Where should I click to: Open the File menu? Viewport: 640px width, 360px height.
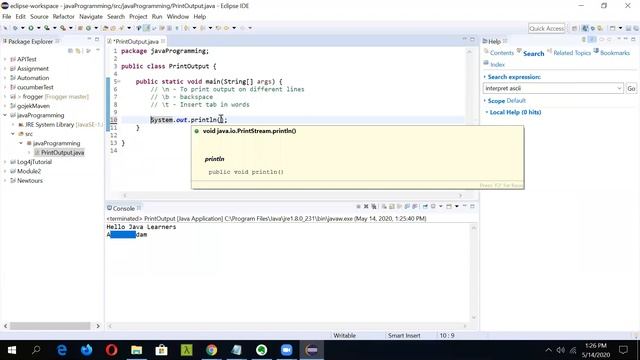pos(7,17)
